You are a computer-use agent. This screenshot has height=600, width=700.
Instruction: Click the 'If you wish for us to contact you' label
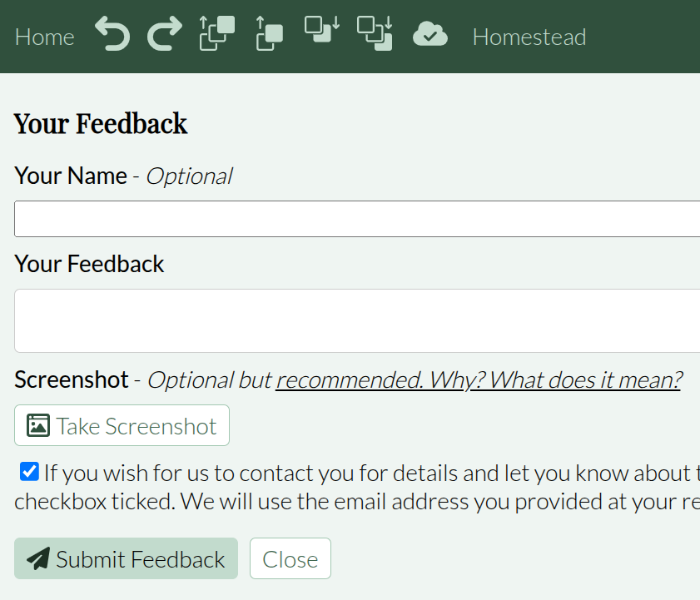tap(357, 487)
